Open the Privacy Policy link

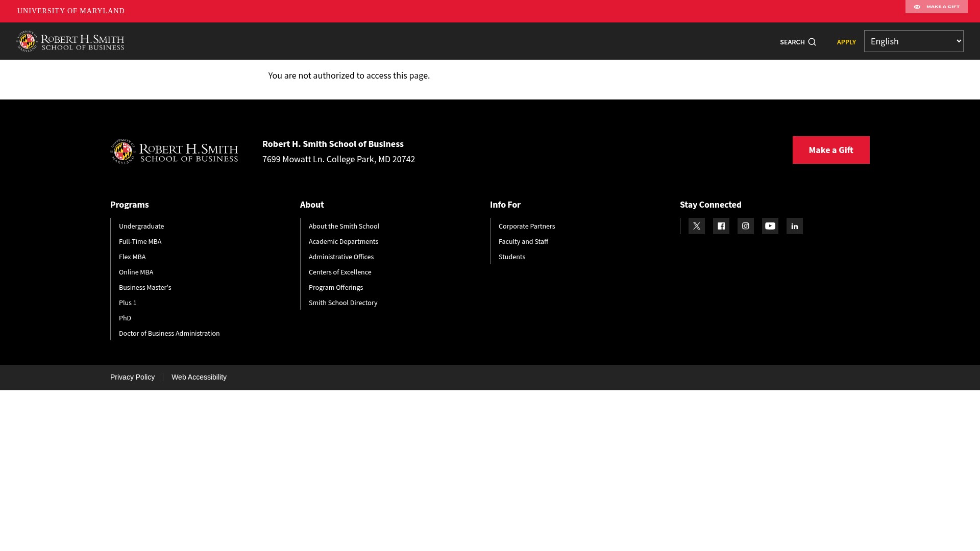tap(132, 377)
